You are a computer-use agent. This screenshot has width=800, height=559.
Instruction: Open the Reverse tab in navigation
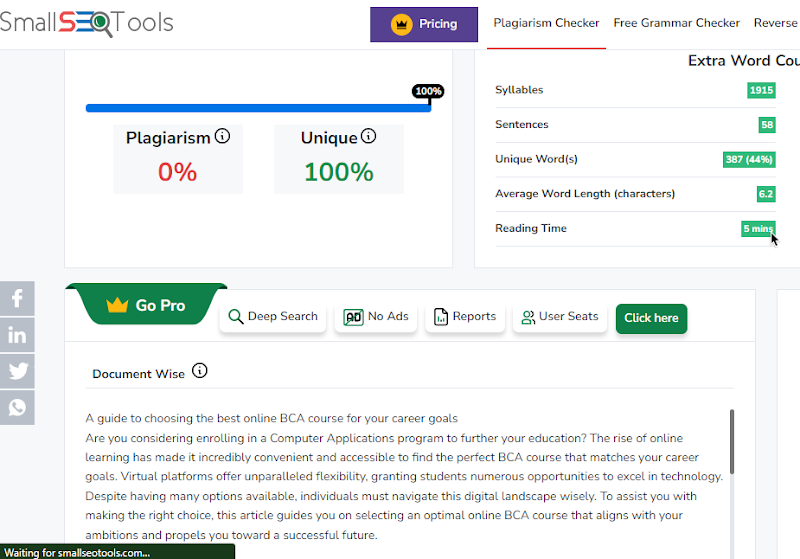pyautogui.click(x=776, y=23)
